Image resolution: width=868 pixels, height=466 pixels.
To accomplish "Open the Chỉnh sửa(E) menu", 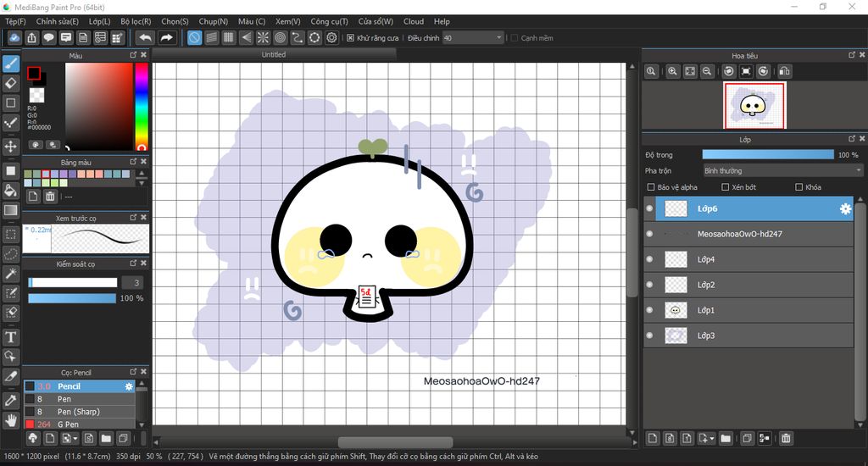I will point(57,21).
